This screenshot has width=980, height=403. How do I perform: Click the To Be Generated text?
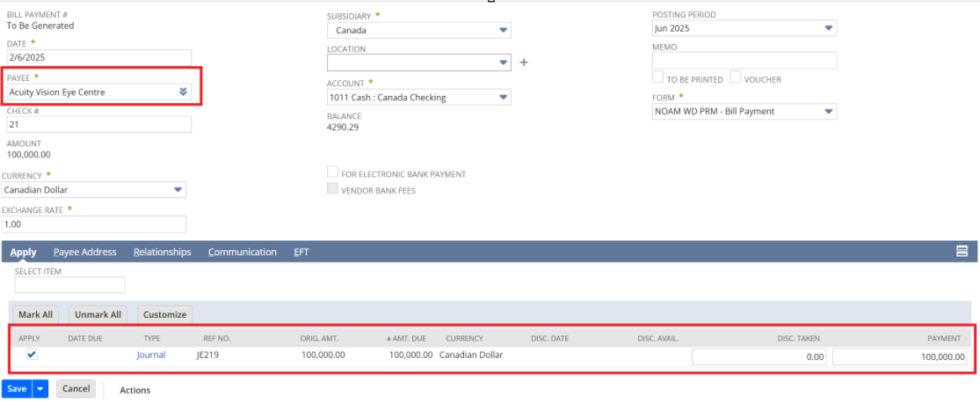pos(40,26)
